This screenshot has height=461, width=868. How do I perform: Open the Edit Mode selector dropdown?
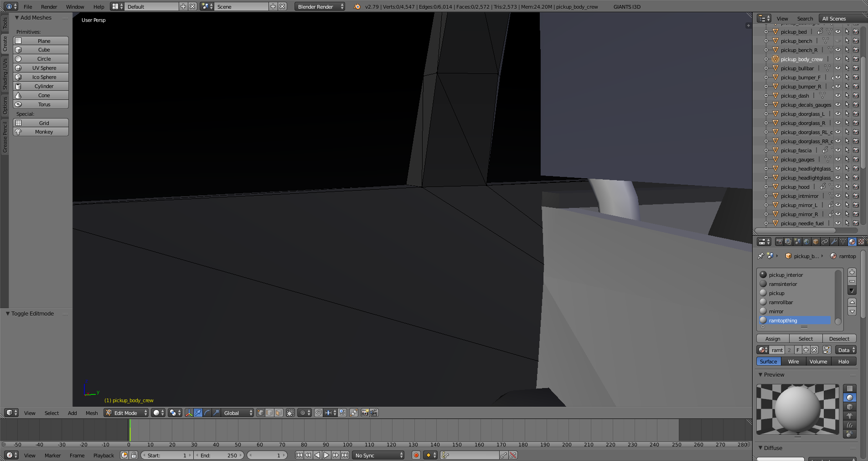[126, 413]
